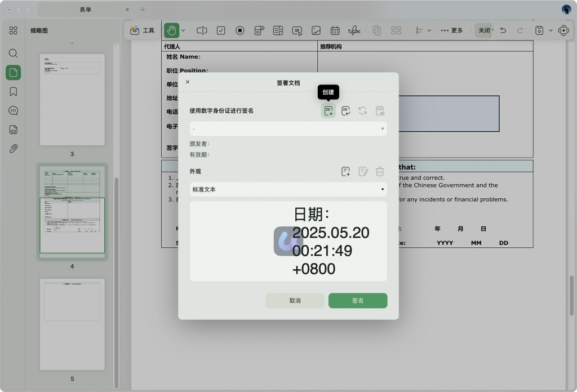
Task: Click the 表单 document tab
Action: point(86,10)
